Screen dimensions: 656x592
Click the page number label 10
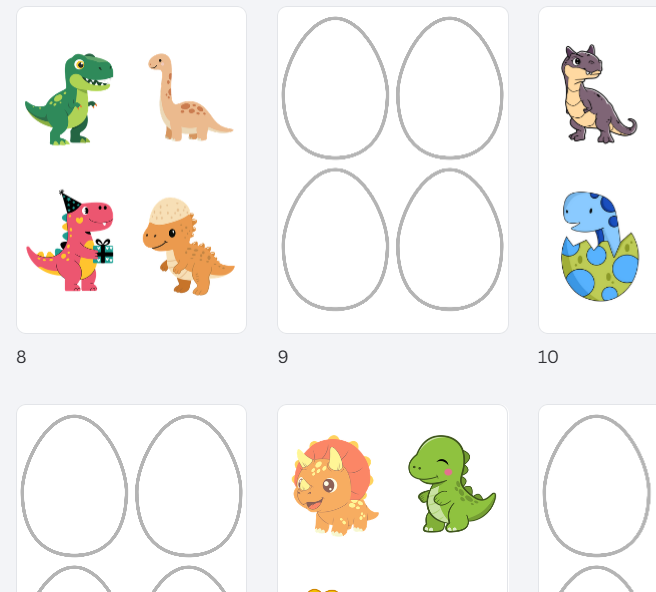pyautogui.click(x=548, y=357)
